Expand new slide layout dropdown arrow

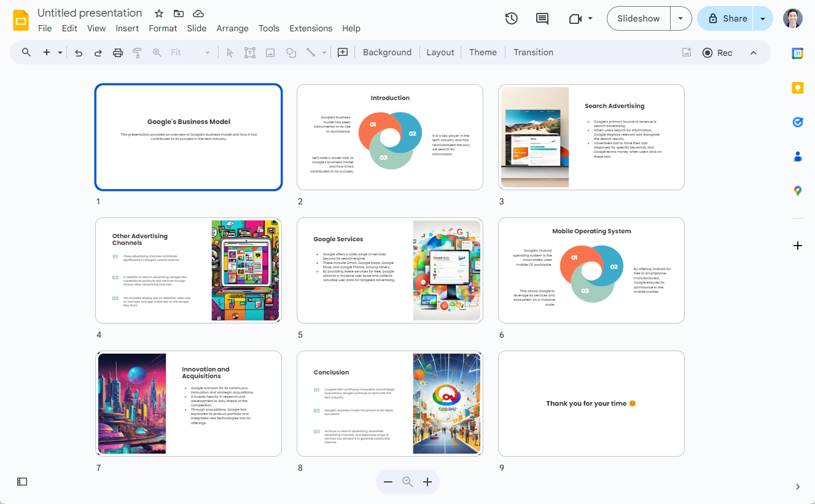click(60, 53)
